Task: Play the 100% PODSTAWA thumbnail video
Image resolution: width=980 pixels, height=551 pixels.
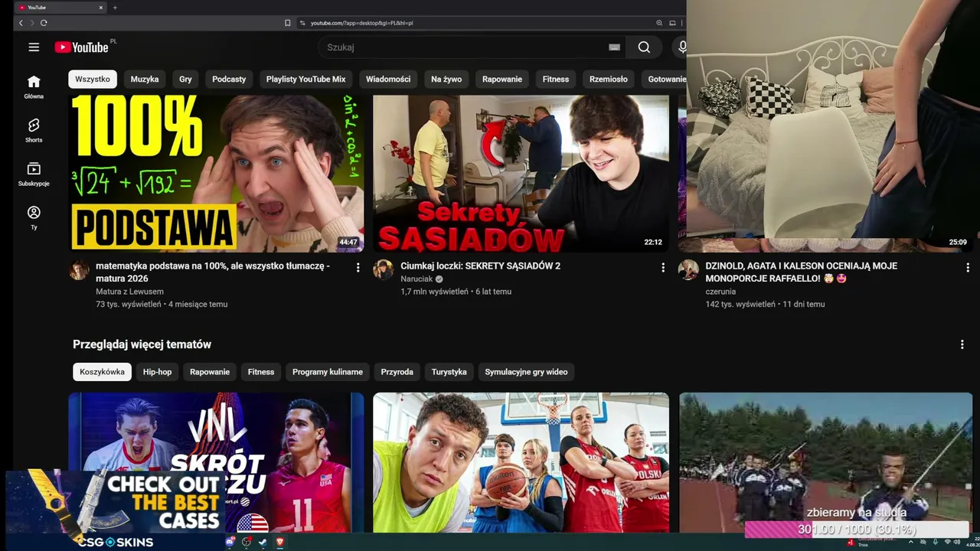Action: pyautogui.click(x=216, y=172)
